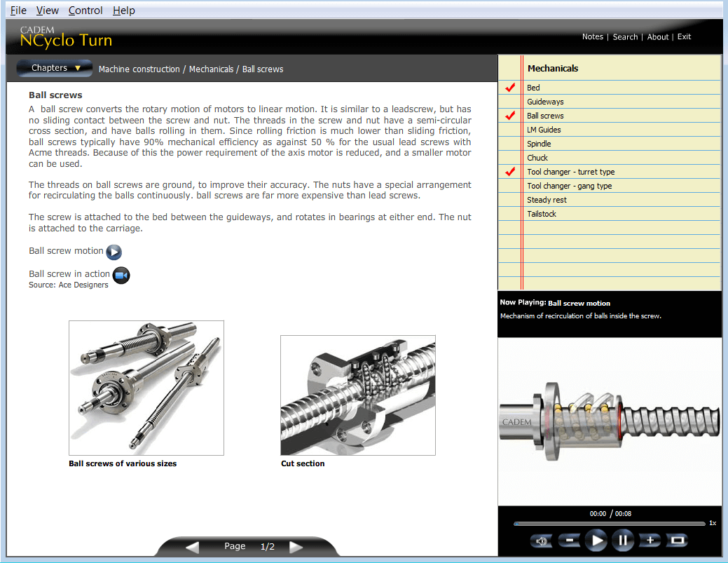Screen dimensions: 728x563
Task: Click the Page 1/2 indicator
Action: tap(249, 546)
